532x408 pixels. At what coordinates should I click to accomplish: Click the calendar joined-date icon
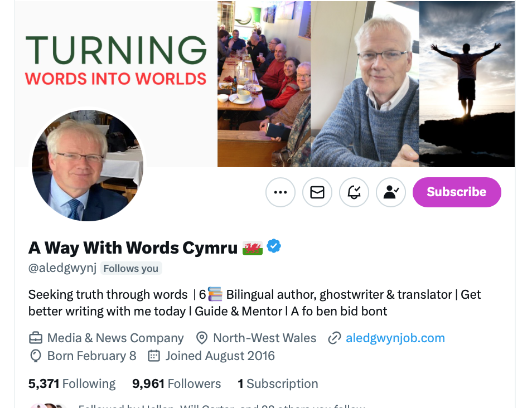[154, 356]
